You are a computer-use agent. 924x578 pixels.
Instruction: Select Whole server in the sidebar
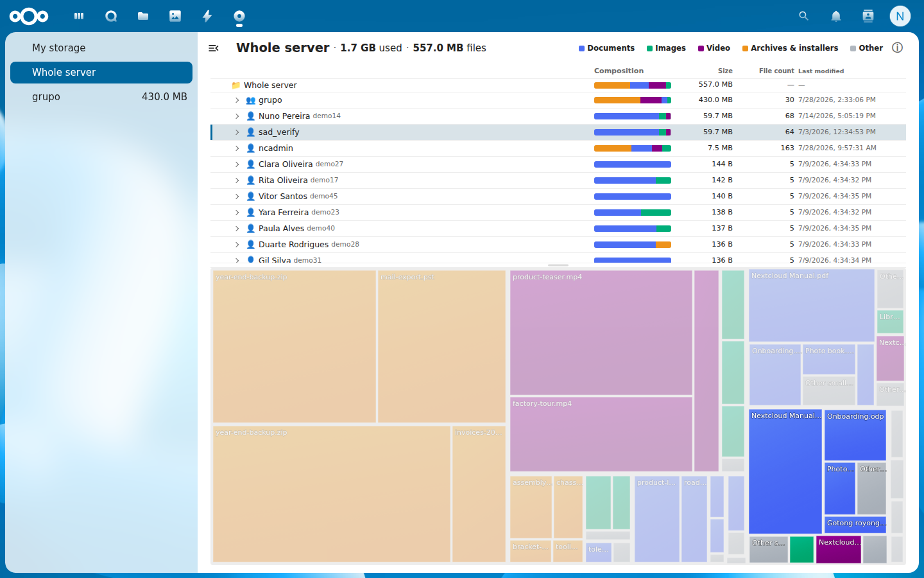click(x=101, y=73)
